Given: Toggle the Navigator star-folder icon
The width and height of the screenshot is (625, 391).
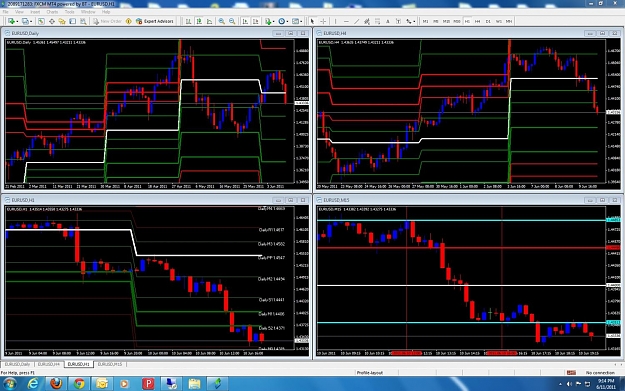Looking at the screenshot, I should pyautogui.click(x=62, y=21).
